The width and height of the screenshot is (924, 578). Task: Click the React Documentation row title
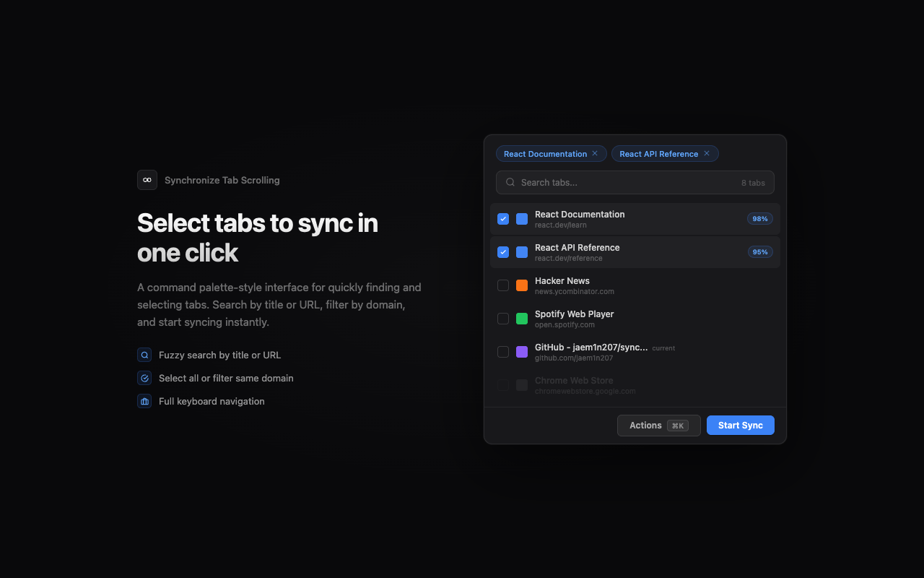[x=580, y=214]
